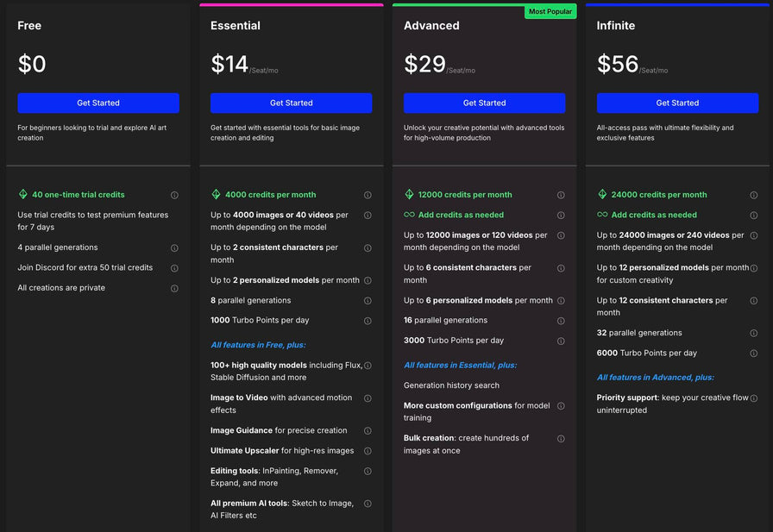
Task: Click infinity icon in the Advanced plan
Action: click(x=409, y=216)
